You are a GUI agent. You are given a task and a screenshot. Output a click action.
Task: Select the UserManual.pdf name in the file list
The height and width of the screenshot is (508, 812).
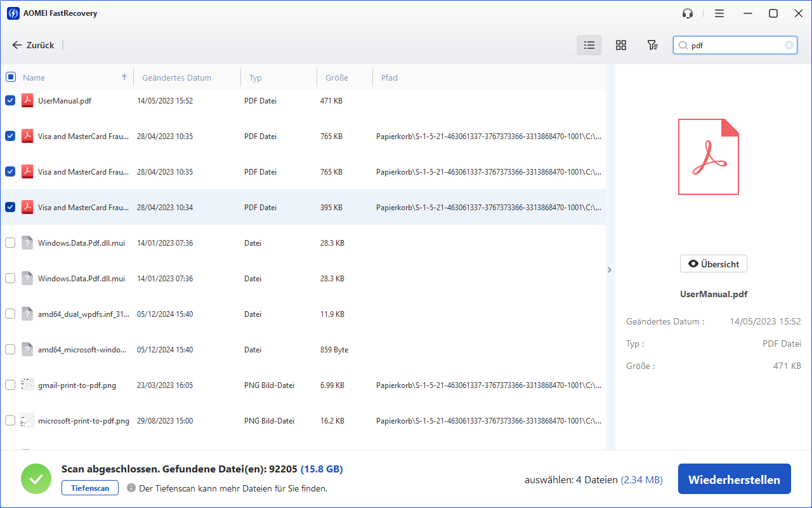[65, 100]
